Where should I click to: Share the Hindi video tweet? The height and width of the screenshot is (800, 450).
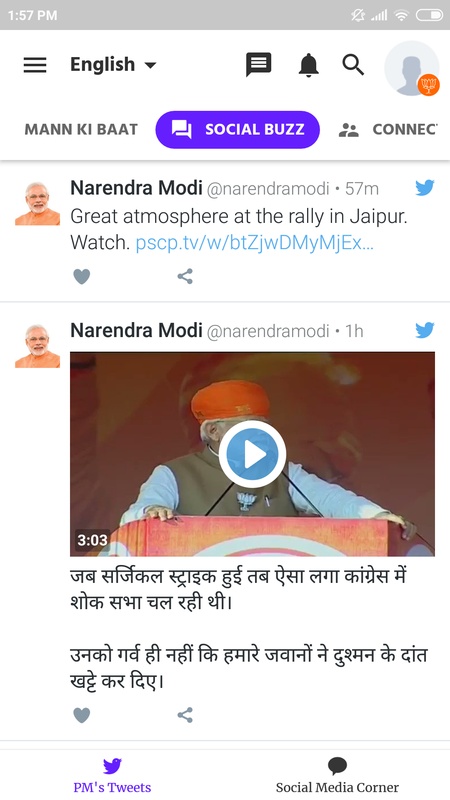click(185, 715)
